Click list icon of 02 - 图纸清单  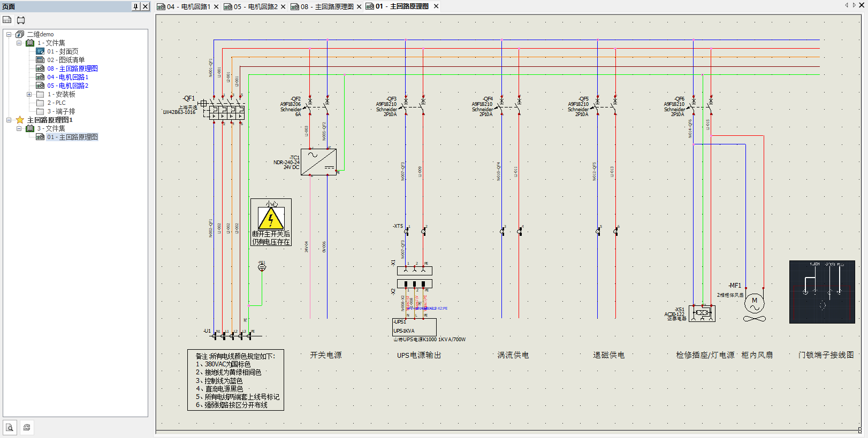[40, 60]
